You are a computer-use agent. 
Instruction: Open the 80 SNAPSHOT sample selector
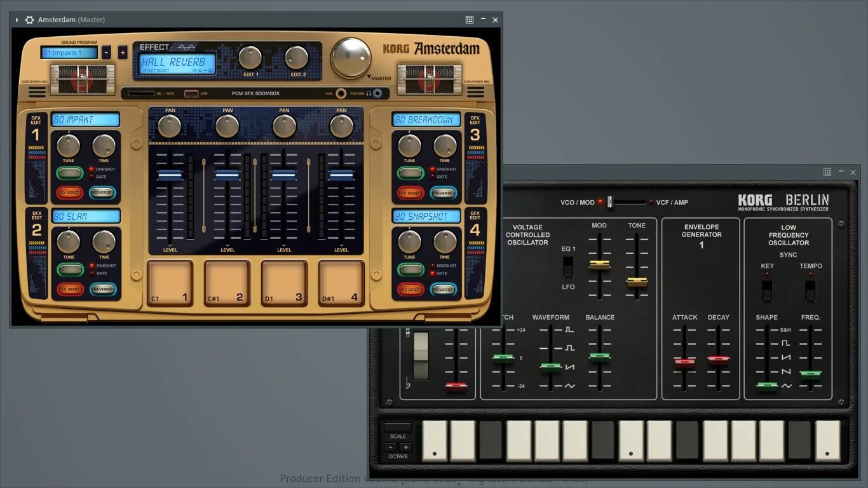pyautogui.click(x=426, y=216)
